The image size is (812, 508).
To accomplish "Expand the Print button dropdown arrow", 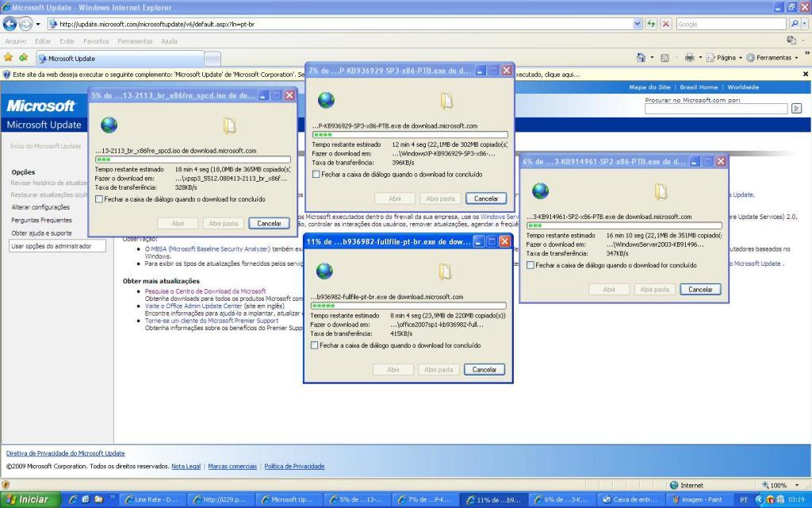I will pos(699,57).
